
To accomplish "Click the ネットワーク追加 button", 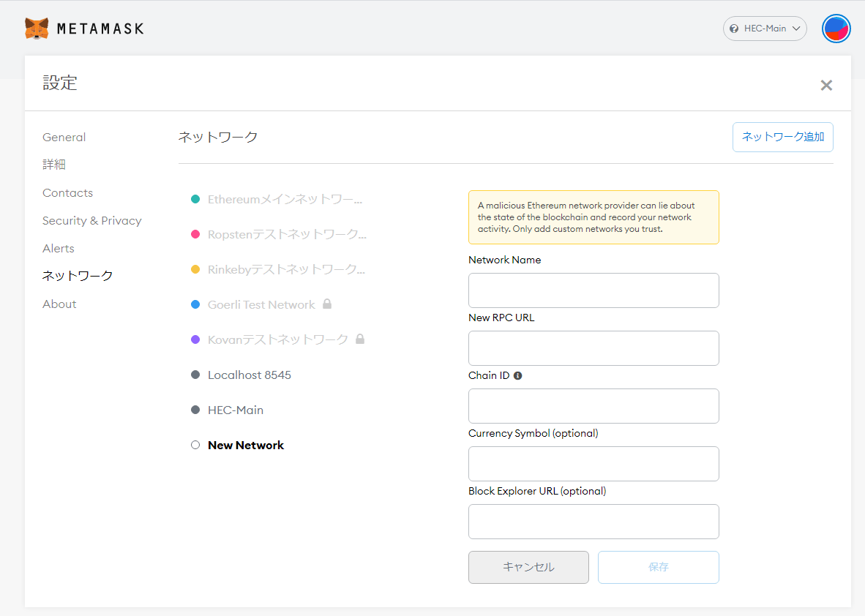I will coord(782,137).
